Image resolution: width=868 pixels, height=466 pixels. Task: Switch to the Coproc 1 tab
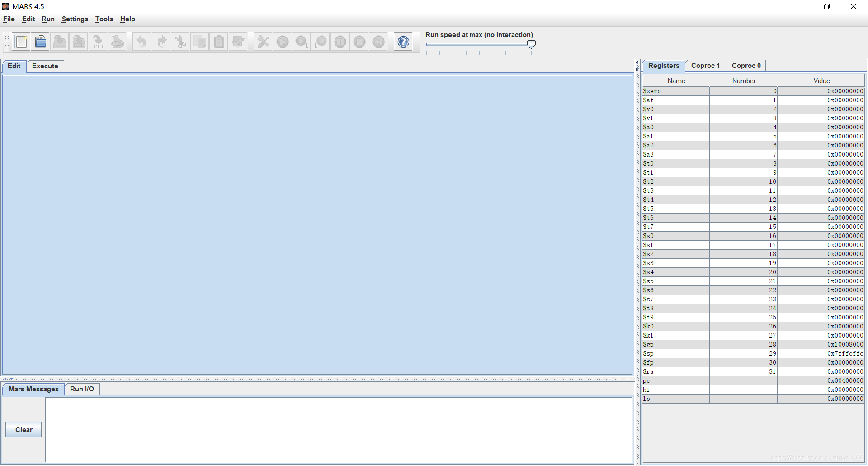[x=705, y=66]
